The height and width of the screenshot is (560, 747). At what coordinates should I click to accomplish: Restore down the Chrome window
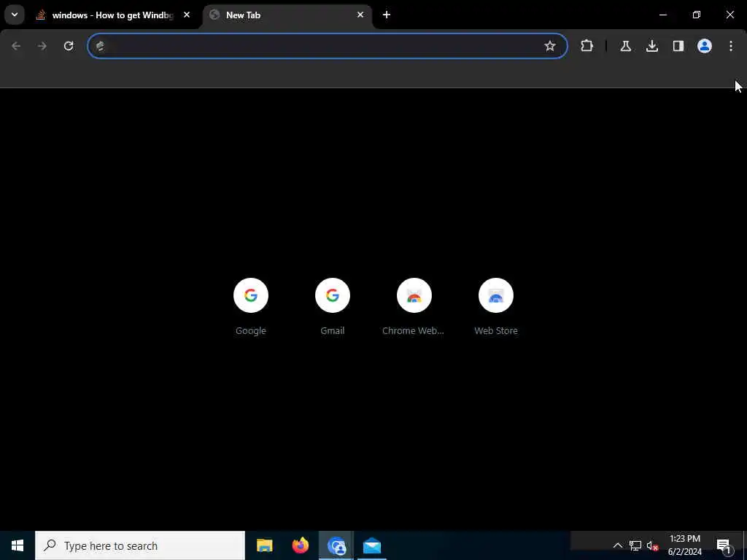[697, 15]
